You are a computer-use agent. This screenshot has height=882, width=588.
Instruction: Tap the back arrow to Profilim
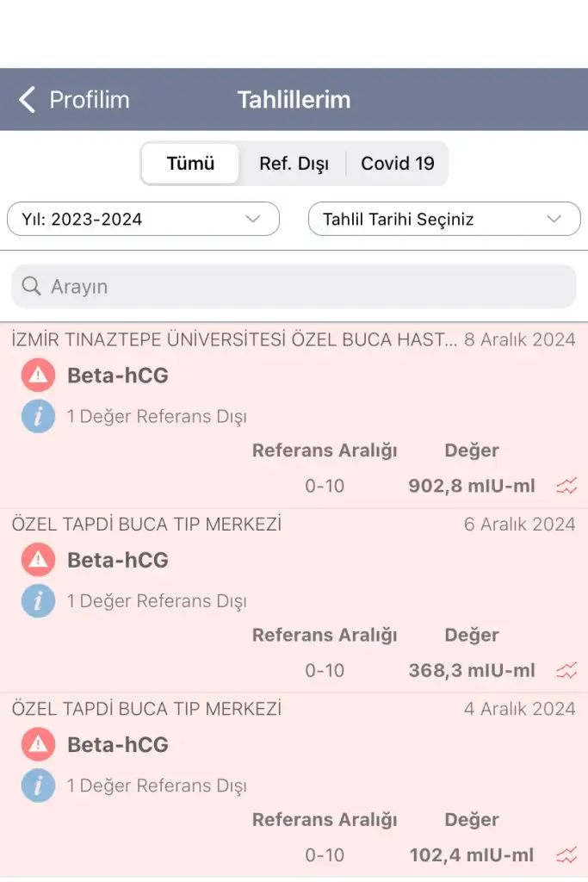[28, 100]
